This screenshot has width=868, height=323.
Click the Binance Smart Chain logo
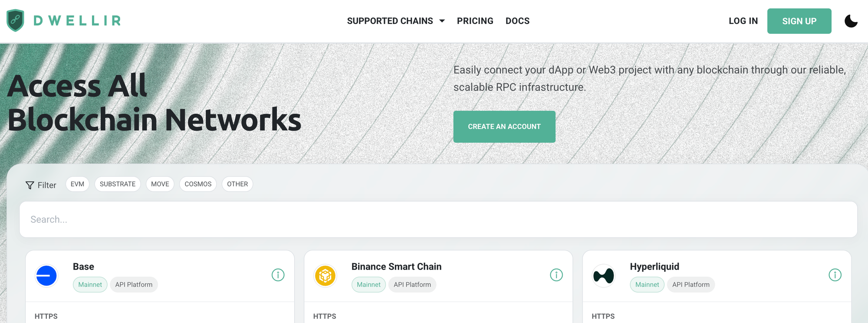pyautogui.click(x=325, y=276)
